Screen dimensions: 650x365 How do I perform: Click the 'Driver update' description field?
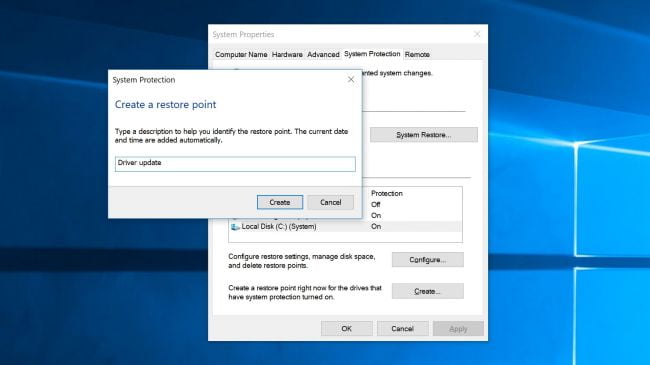click(235, 164)
